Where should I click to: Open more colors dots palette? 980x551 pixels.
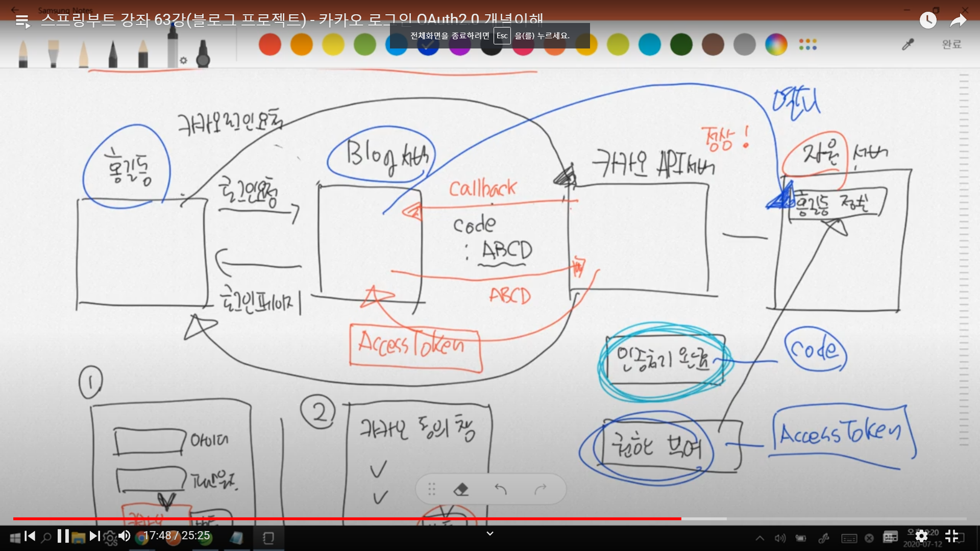pos(807,45)
